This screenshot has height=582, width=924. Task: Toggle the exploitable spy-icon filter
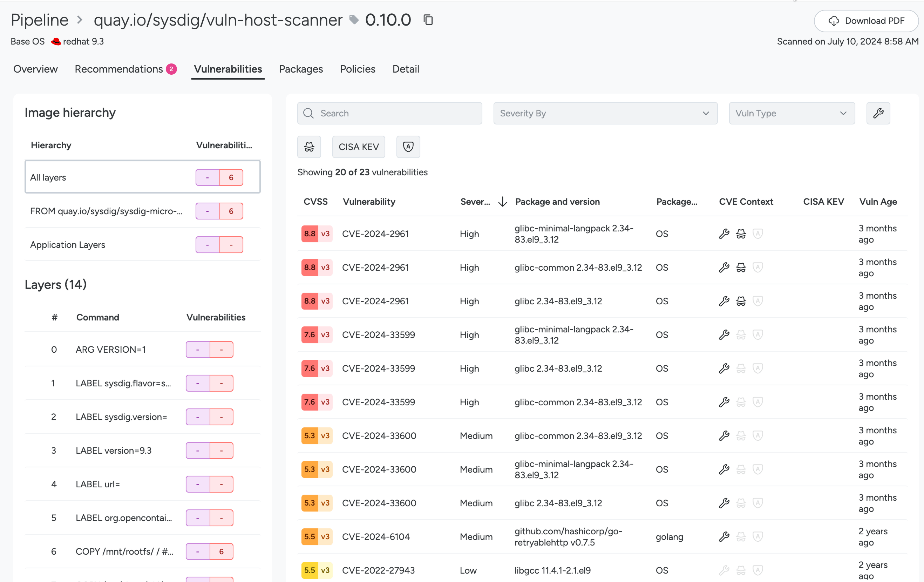pyautogui.click(x=309, y=147)
